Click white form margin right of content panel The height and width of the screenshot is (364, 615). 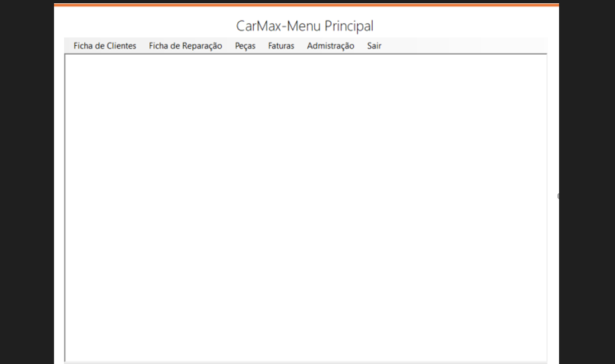[x=553, y=207]
